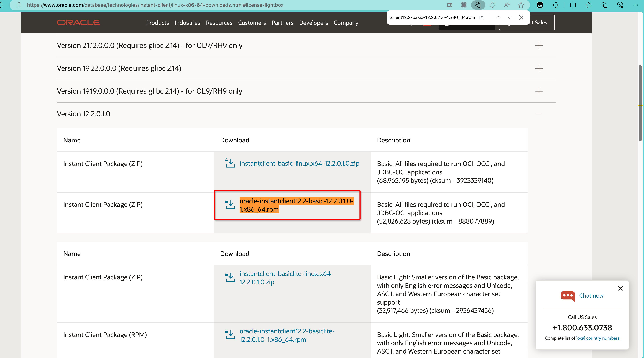Open the local country numbers link
The height and width of the screenshot is (358, 644).
pos(598,338)
